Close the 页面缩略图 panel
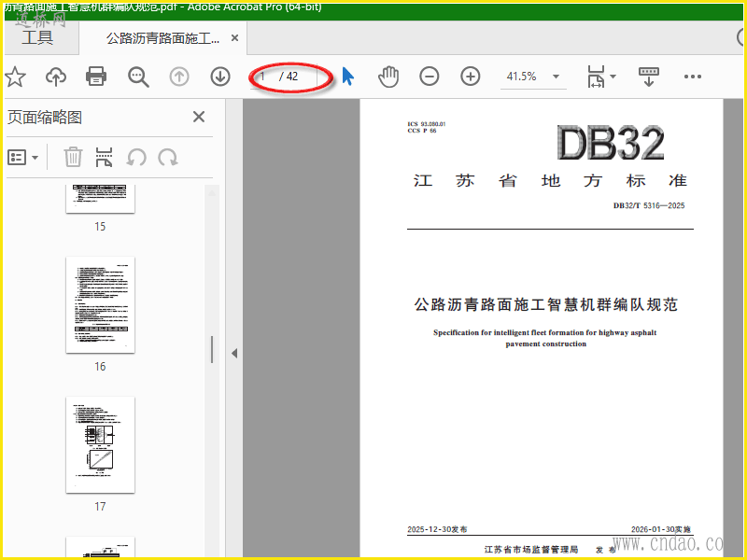747x560 pixels. [x=199, y=117]
